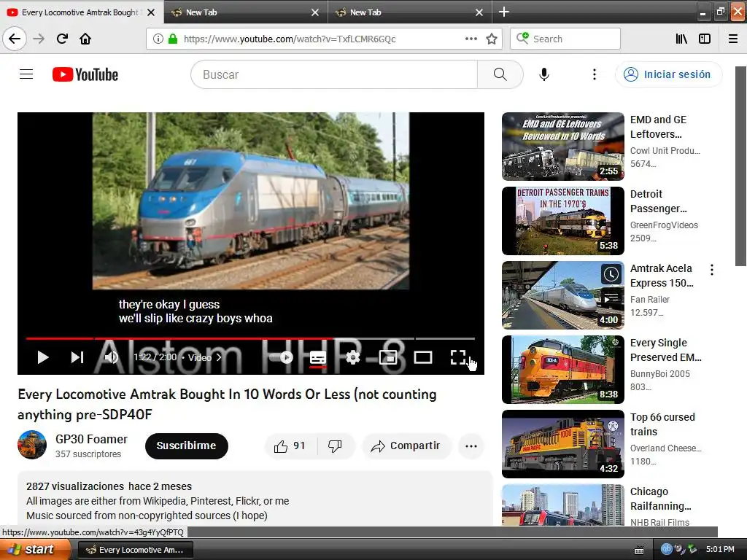Image resolution: width=747 pixels, height=560 pixels.
Task: Click the YouTube search magnifier button
Action: 500,74
